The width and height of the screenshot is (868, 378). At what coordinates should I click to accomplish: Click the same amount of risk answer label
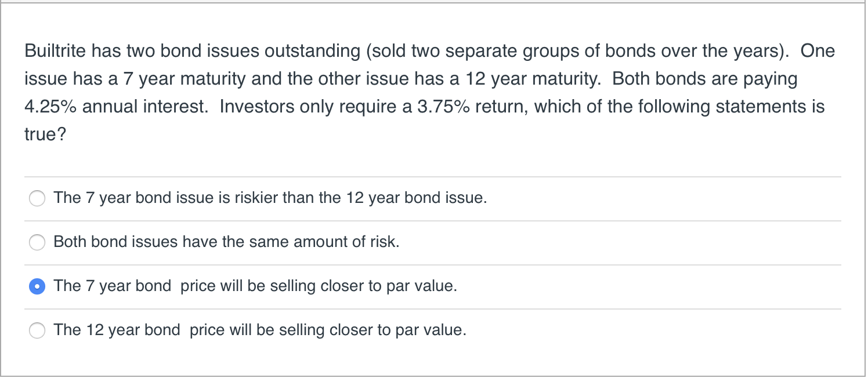coord(225,242)
